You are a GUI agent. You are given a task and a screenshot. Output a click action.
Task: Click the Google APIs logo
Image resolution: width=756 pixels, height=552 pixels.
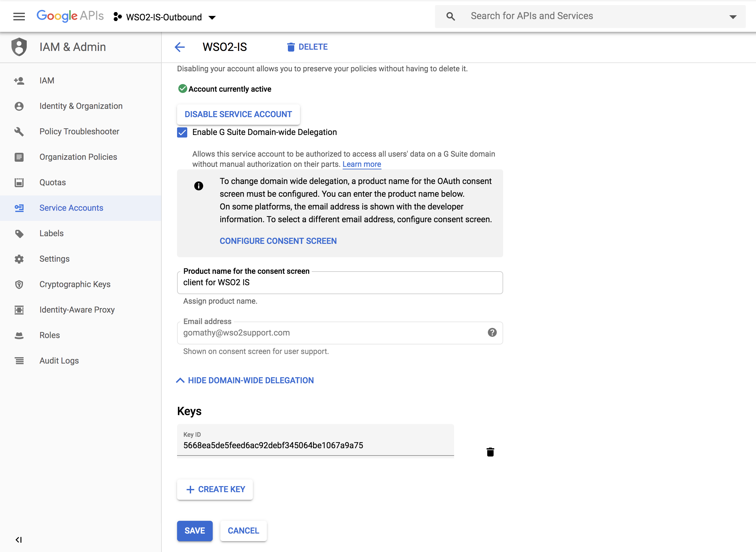tap(70, 16)
